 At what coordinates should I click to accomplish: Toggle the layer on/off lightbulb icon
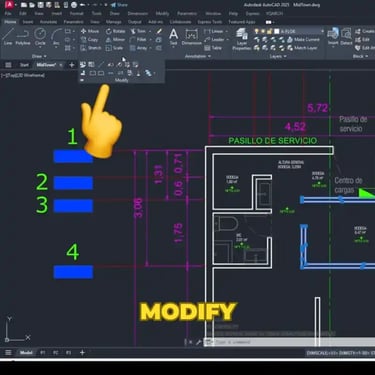tap(256, 31)
